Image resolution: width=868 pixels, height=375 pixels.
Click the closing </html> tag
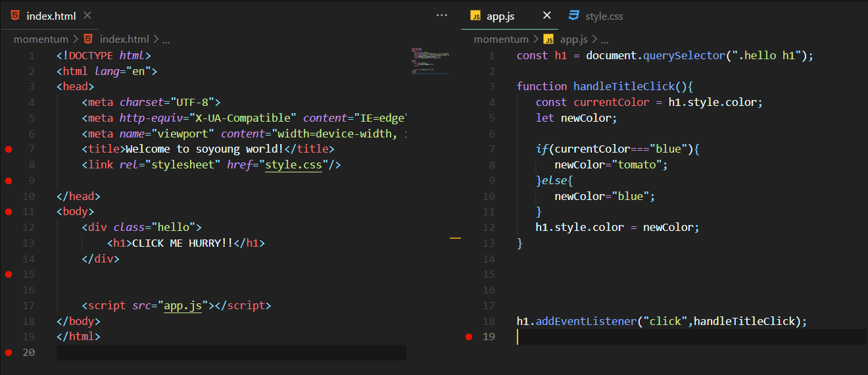point(78,337)
